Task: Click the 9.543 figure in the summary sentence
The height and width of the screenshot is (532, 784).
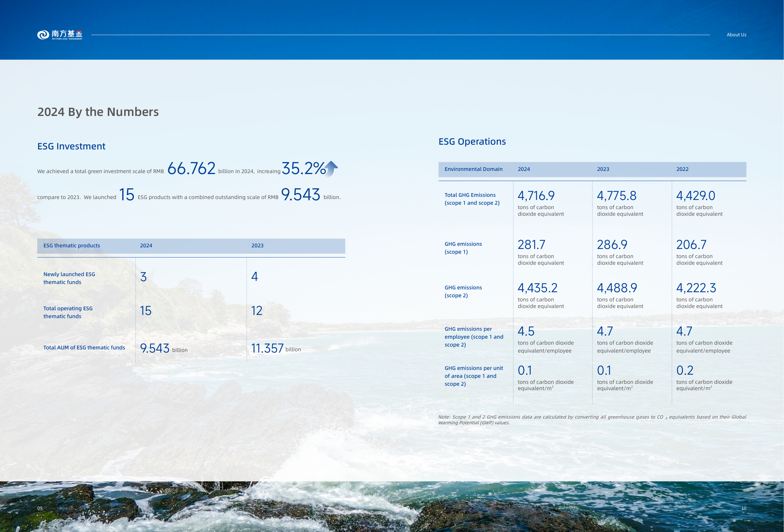Action: coord(301,195)
